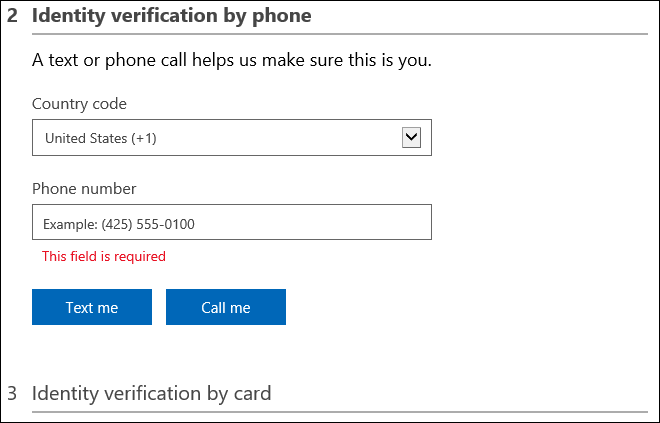660x423 pixels.
Task: Focus the Phone number input field
Action: pyautogui.click(x=231, y=222)
